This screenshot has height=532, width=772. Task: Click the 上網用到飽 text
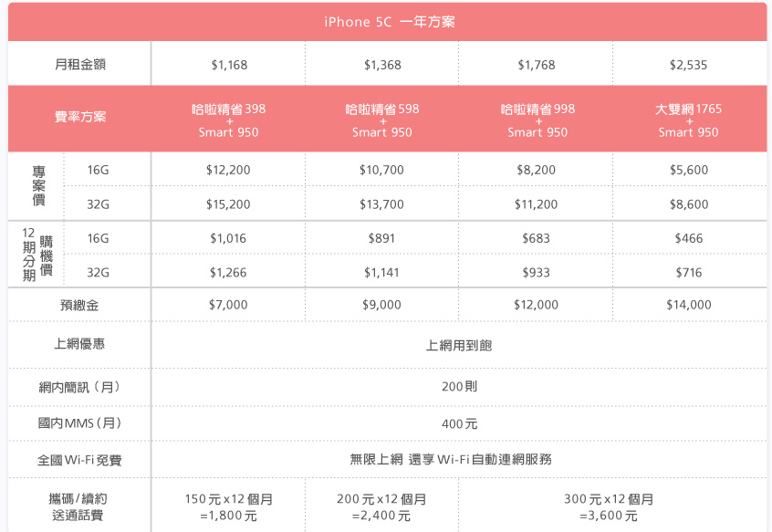459,346
